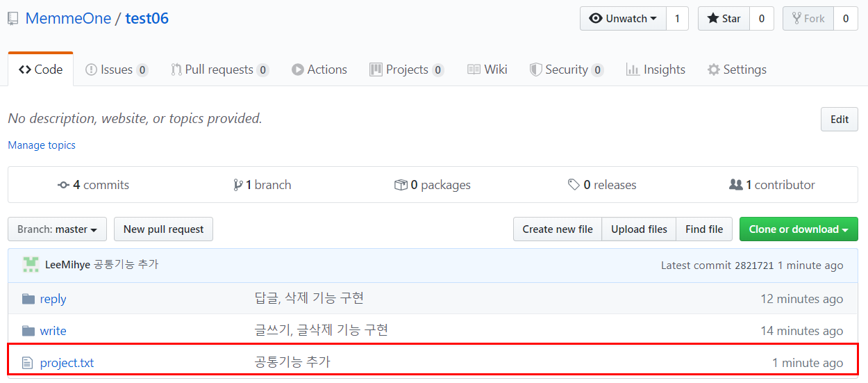Go to the Actions tab
The image size is (868, 383).
pos(319,70)
